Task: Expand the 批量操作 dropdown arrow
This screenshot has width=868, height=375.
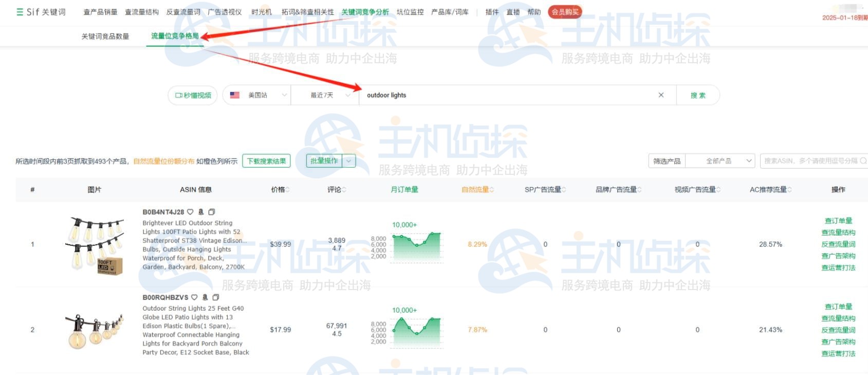Action: pyautogui.click(x=349, y=161)
